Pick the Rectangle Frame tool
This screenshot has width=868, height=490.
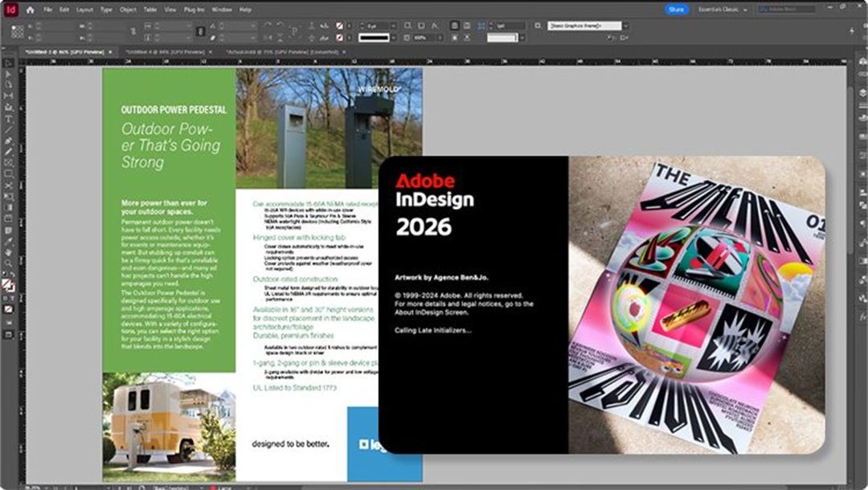point(9,163)
